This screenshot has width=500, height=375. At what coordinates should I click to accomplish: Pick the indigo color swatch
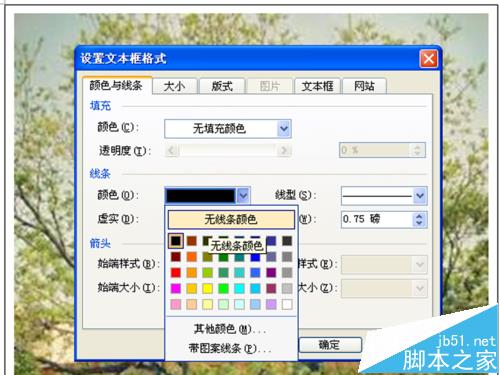pos(271,241)
